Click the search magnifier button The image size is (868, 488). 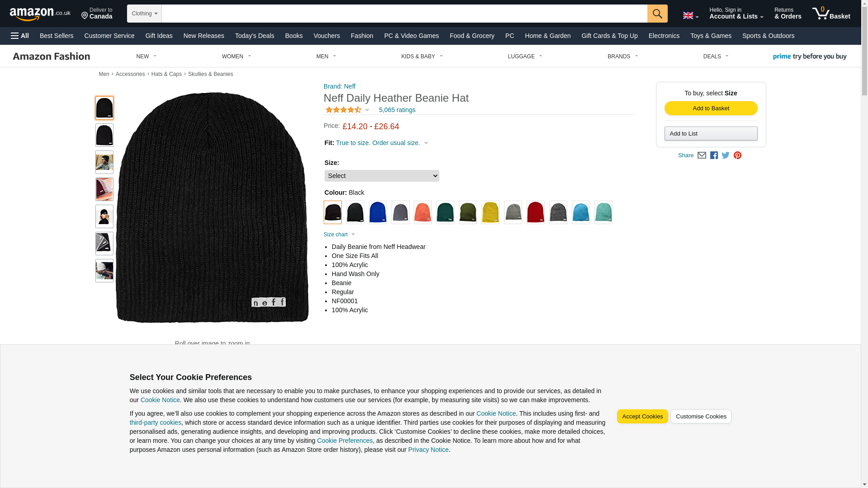pyautogui.click(x=657, y=14)
